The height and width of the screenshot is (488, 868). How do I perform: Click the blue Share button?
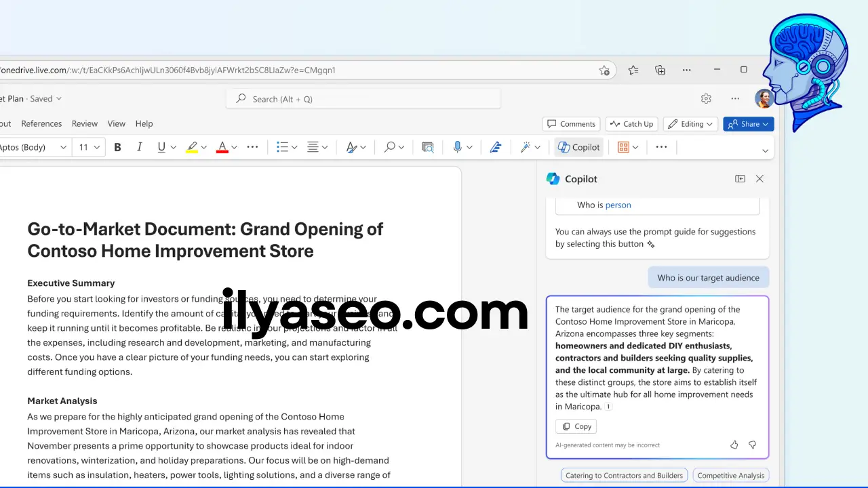[749, 124]
